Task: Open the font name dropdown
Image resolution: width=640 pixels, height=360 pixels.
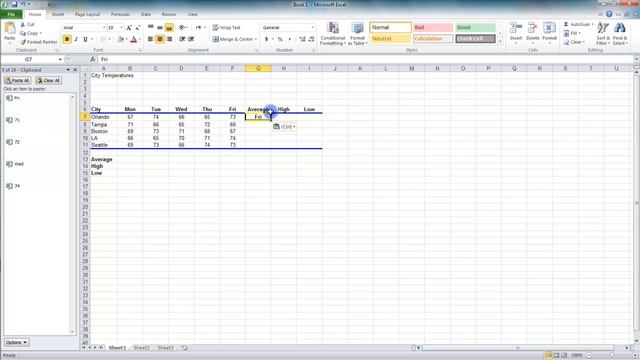Action: (x=104, y=27)
